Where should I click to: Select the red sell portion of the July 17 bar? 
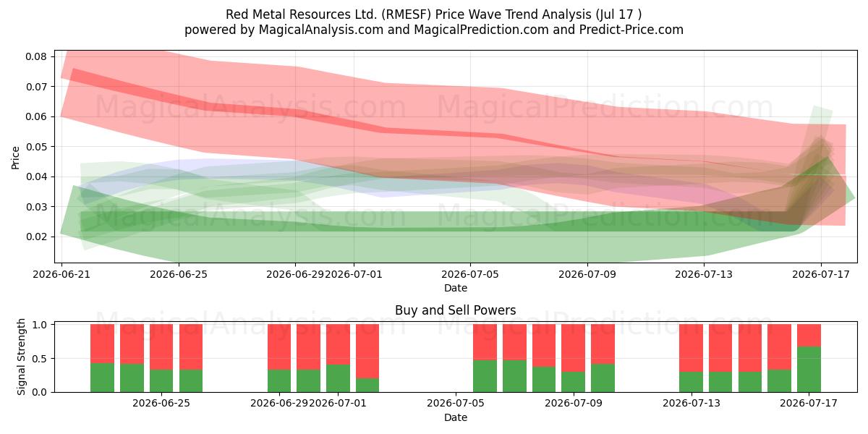(809, 336)
